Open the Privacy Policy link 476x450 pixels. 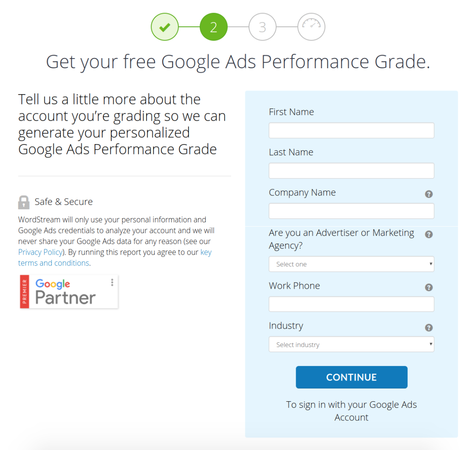click(40, 252)
